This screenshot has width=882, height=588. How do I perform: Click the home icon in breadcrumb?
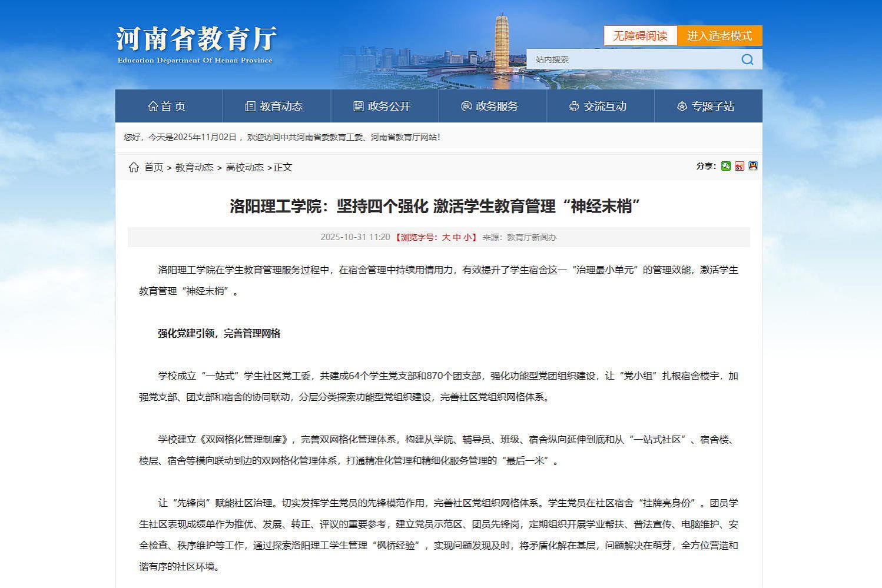[x=134, y=167]
